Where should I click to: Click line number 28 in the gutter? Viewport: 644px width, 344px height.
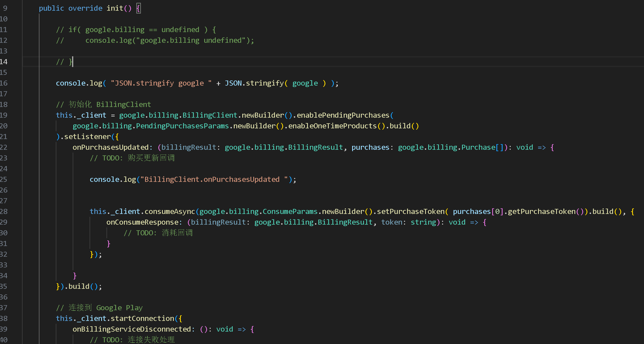[x=4, y=211]
